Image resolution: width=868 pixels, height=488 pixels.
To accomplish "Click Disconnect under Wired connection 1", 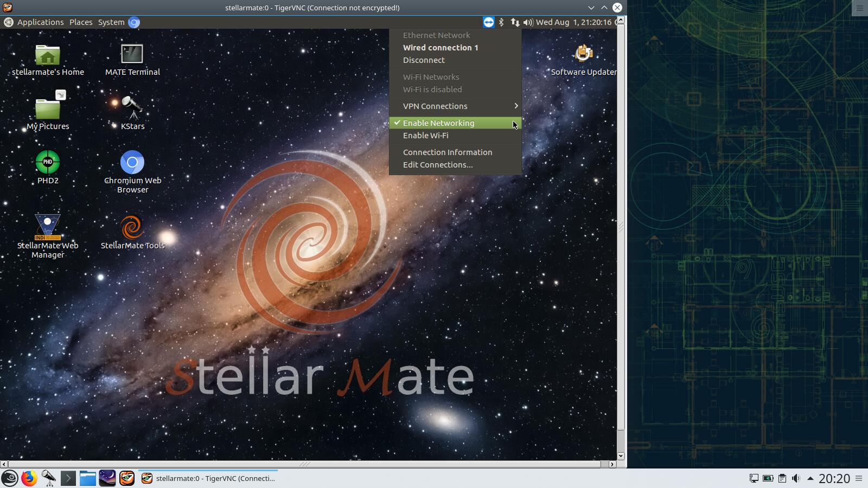I will [424, 60].
